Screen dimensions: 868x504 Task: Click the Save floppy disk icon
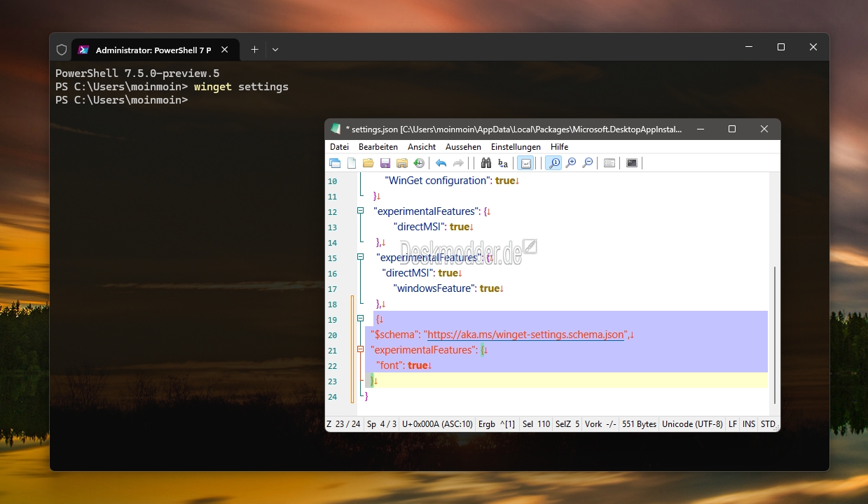385,163
